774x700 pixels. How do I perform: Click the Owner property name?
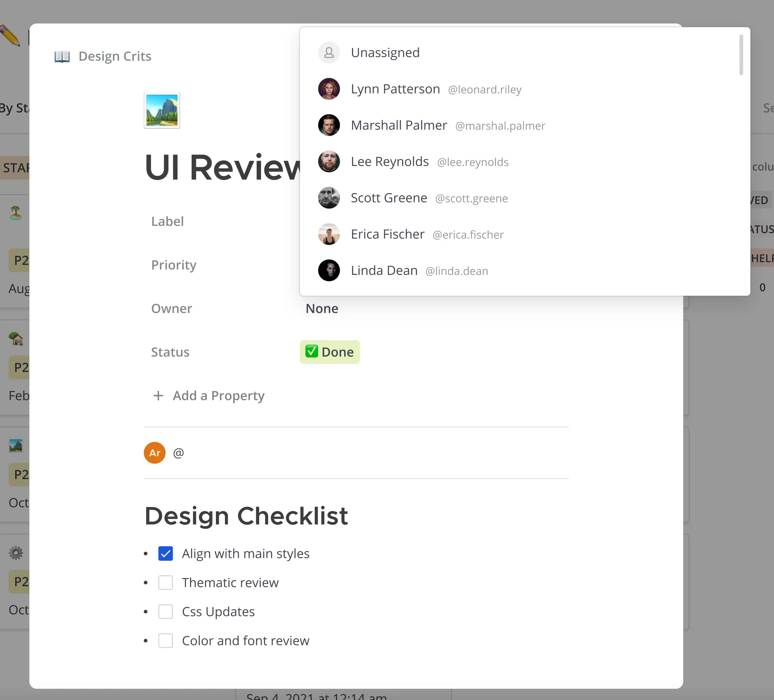171,309
